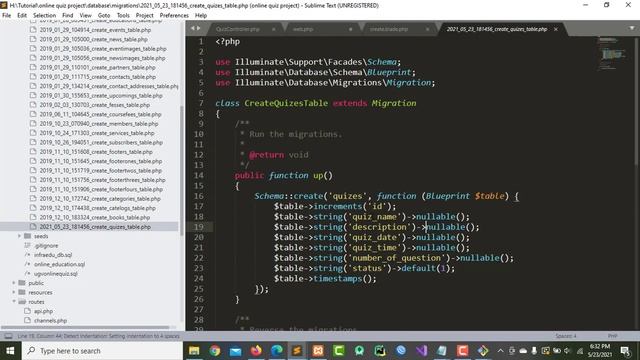Image resolution: width=640 pixels, height=360 pixels.
Task: Open the Help menu
Action: [201, 16]
